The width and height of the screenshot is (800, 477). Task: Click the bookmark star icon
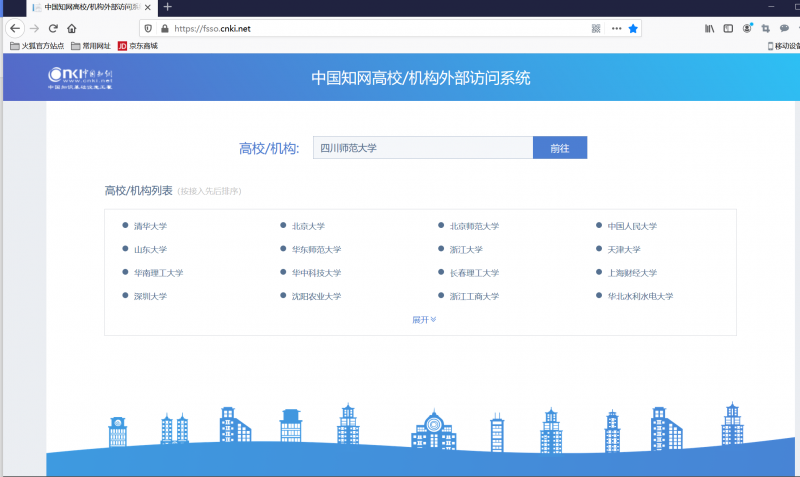pyautogui.click(x=633, y=29)
